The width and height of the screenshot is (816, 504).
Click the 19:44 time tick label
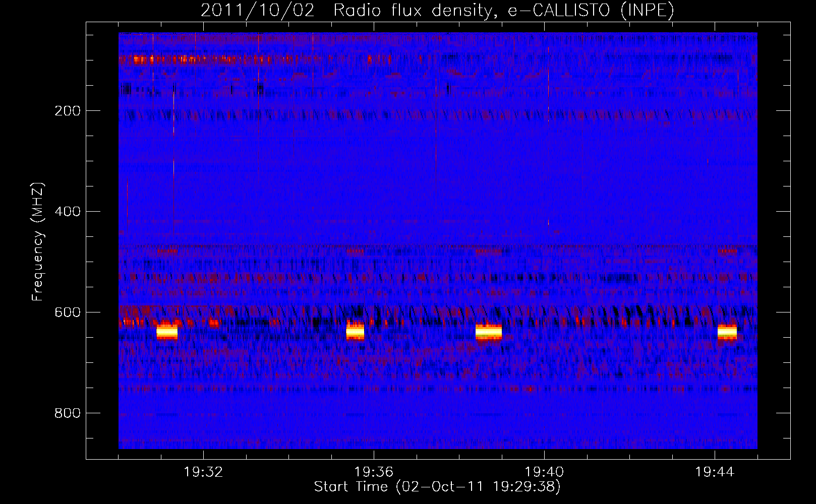[x=715, y=472]
